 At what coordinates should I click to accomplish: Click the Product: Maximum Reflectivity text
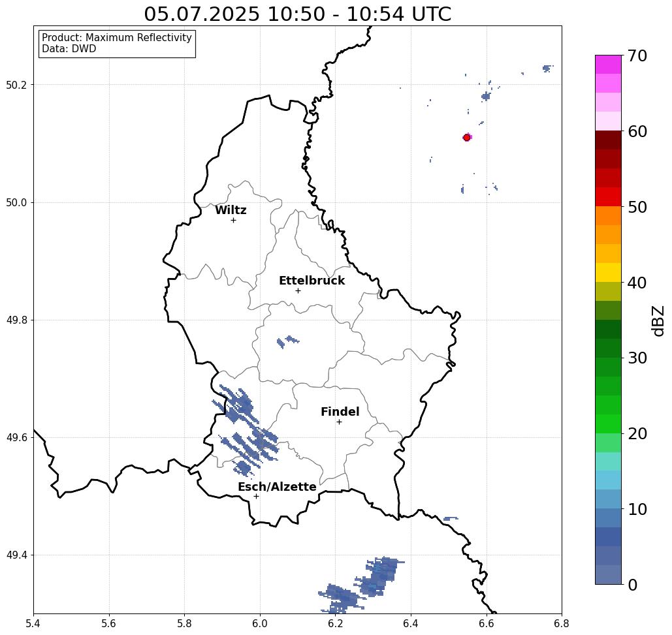tap(116, 38)
